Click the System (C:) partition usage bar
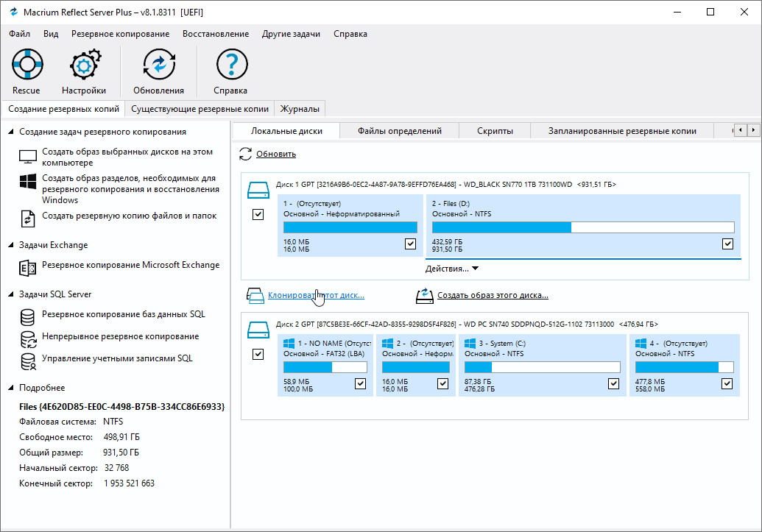 point(543,367)
